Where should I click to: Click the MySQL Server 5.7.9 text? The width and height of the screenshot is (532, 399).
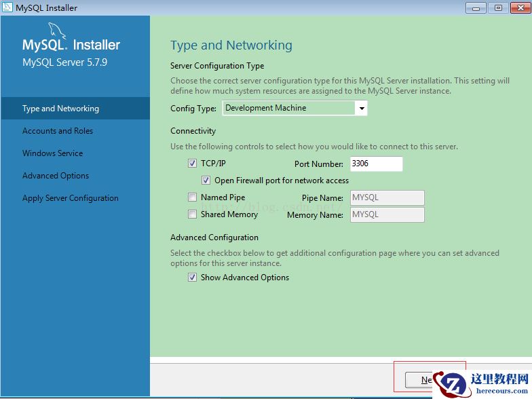(x=65, y=62)
